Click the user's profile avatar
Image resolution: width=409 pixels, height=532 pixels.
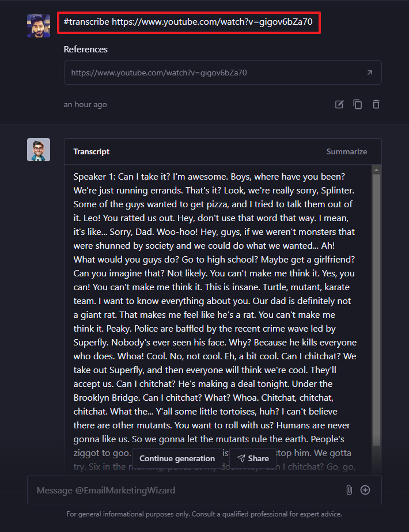pyautogui.click(x=39, y=26)
